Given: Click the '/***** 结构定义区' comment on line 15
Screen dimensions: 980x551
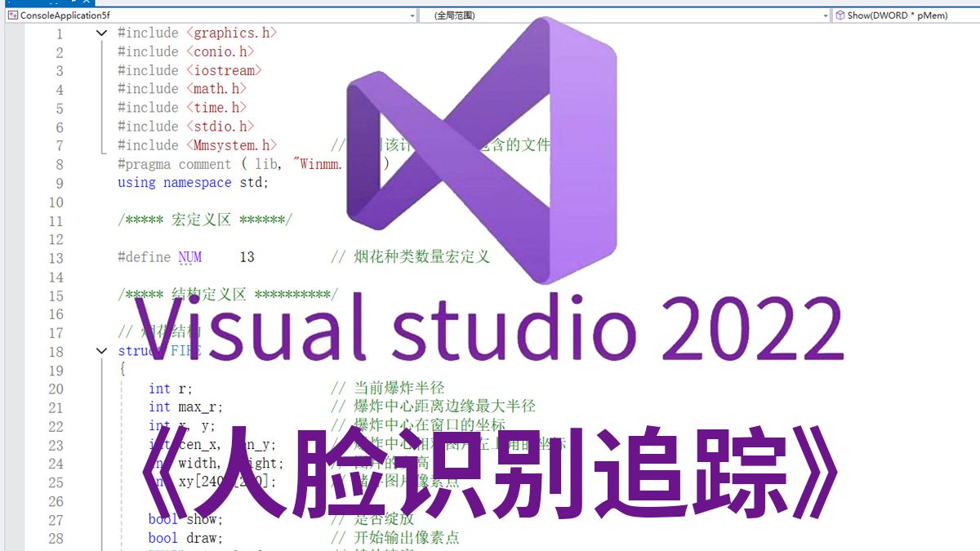Looking at the screenshot, I should pos(228,295).
